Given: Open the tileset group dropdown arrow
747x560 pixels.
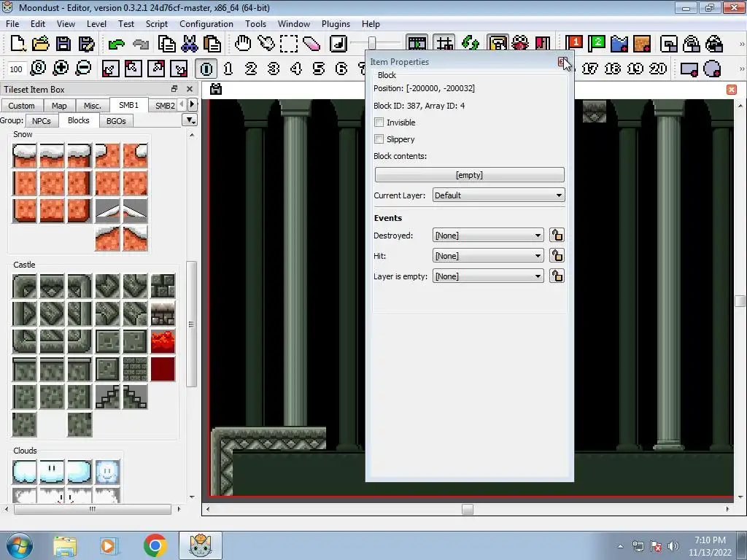Looking at the screenshot, I should point(190,120).
